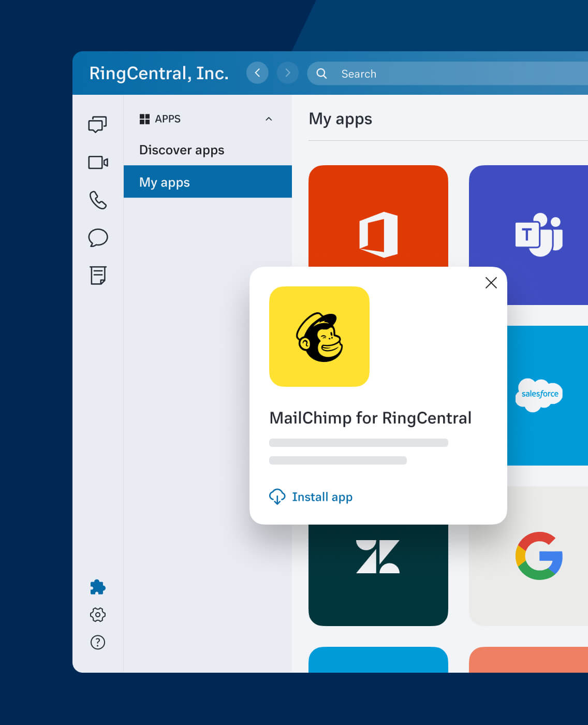
Task: Close the MailChimp dialog with the X
Action: pos(491,283)
